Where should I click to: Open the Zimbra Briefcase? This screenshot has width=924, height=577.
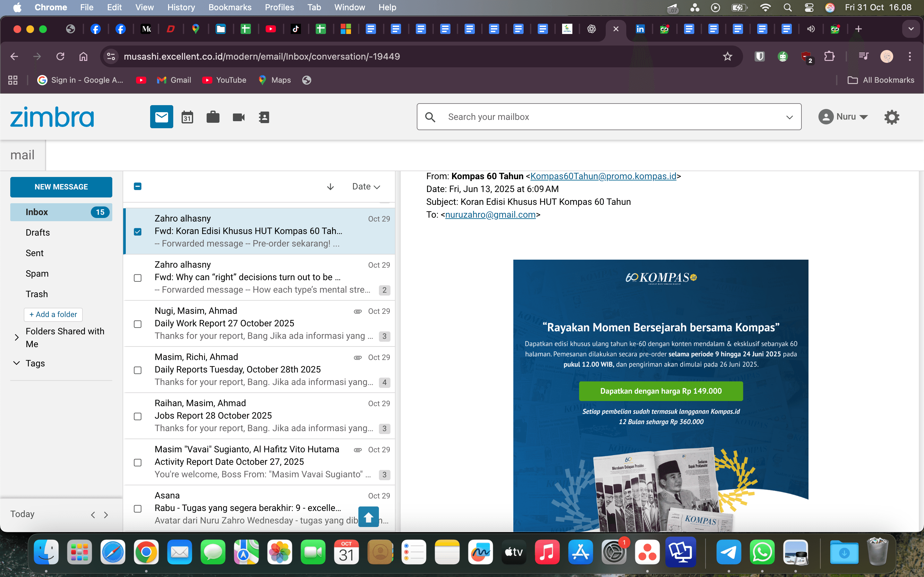(x=213, y=117)
